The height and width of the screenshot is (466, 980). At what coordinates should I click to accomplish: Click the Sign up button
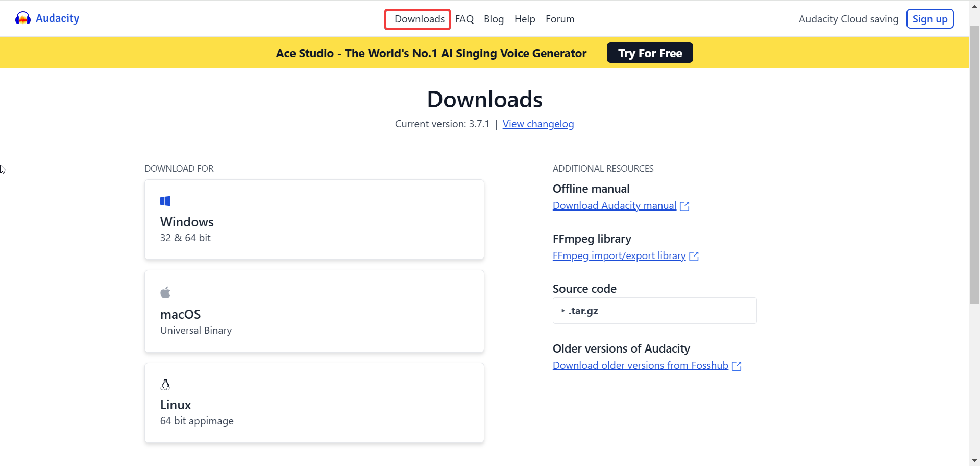click(930, 19)
